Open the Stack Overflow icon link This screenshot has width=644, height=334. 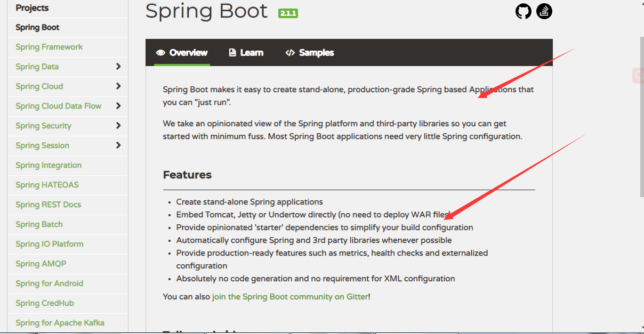point(544,11)
